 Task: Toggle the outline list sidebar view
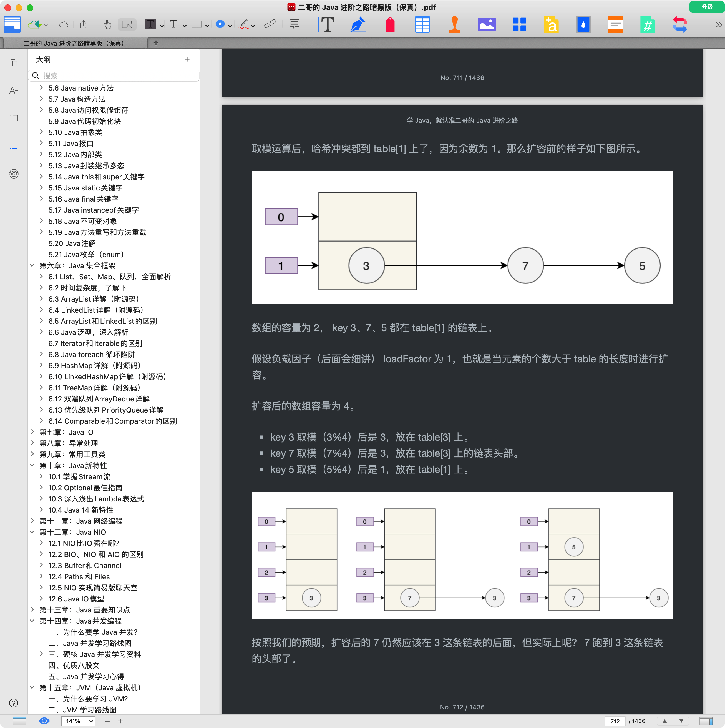coord(14,146)
